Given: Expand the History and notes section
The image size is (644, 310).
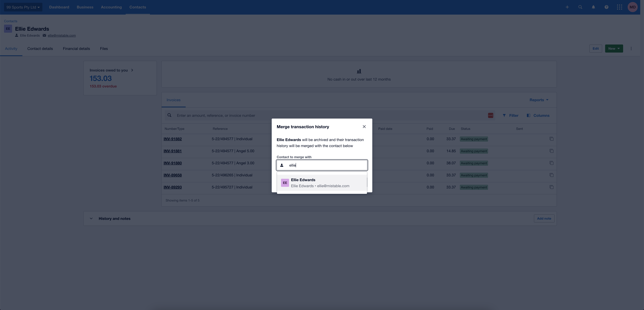Looking at the screenshot, I should click(x=91, y=219).
